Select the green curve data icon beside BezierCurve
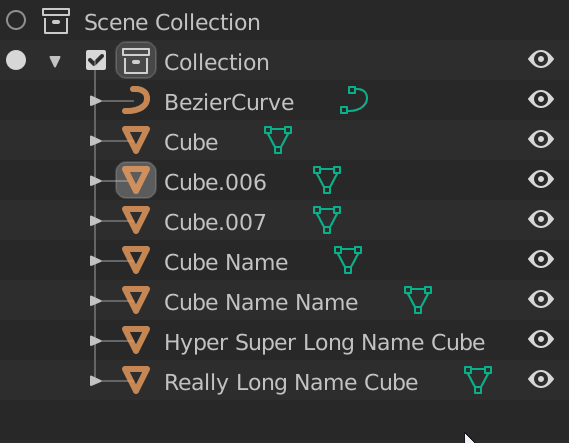Screen dimensions: 569x443 [x=354, y=100]
